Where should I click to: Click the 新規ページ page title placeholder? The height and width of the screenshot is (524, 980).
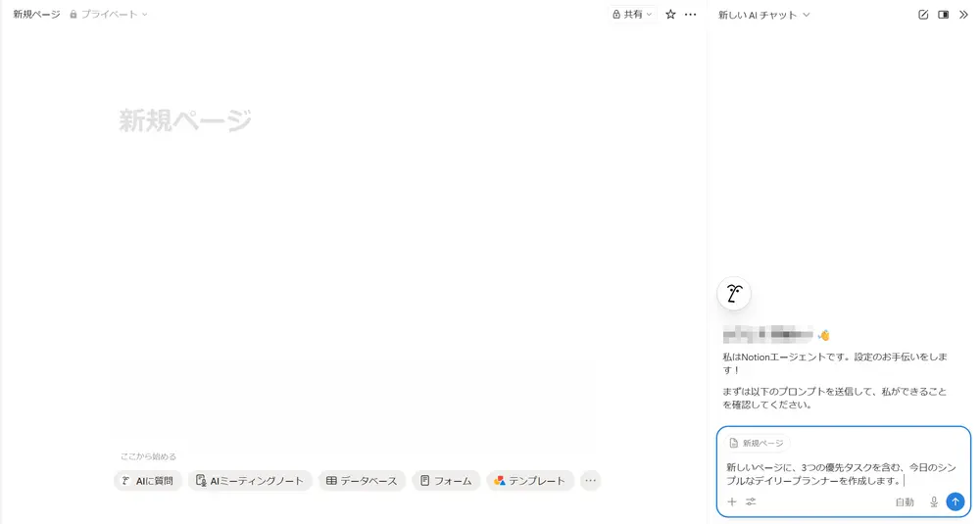[185, 120]
